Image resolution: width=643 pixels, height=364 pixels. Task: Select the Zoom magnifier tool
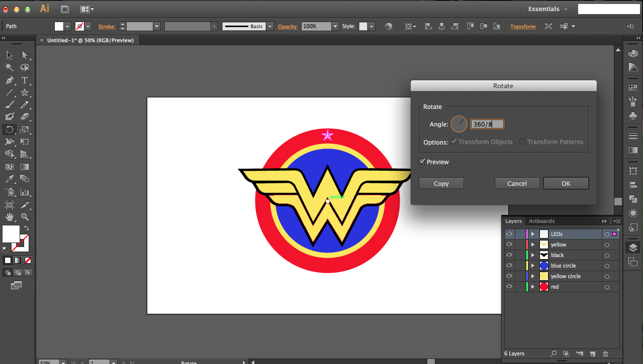coord(25,217)
